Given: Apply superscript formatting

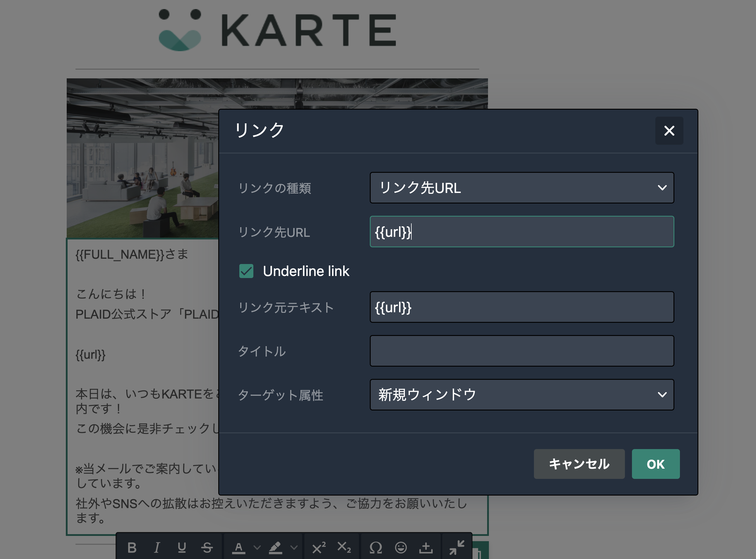Looking at the screenshot, I should click(319, 547).
